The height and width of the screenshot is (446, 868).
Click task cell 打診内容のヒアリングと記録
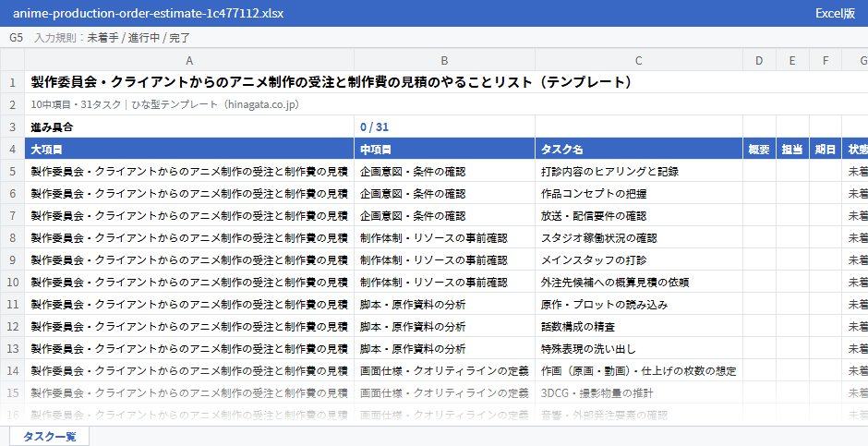639,171
